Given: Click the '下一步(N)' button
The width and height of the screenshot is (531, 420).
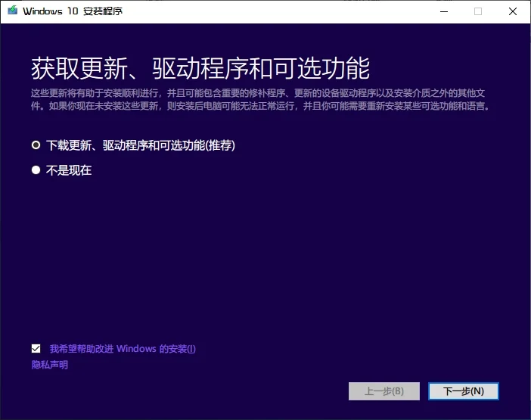Looking at the screenshot, I should tap(463, 391).
